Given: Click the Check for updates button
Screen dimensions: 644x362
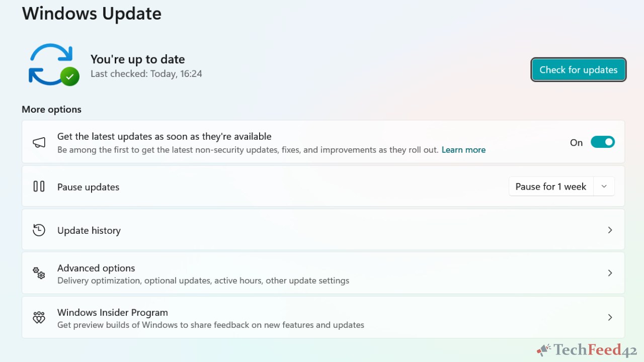Looking at the screenshot, I should (x=579, y=70).
